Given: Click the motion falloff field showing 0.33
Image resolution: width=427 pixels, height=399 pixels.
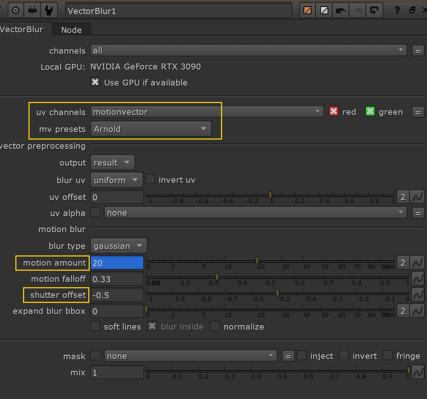Looking at the screenshot, I should pyautogui.click(x=117, y=279).
